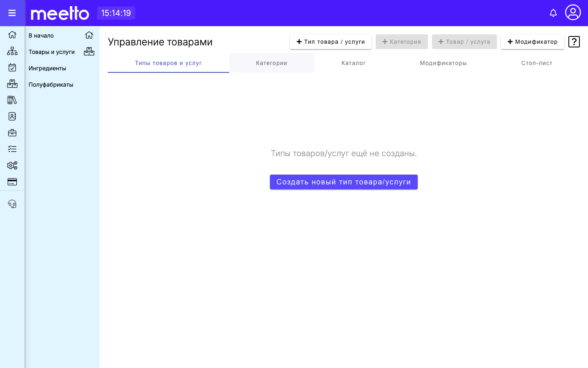
Task: Click the notifications bell icon
Action: click(x=553, y=13)
